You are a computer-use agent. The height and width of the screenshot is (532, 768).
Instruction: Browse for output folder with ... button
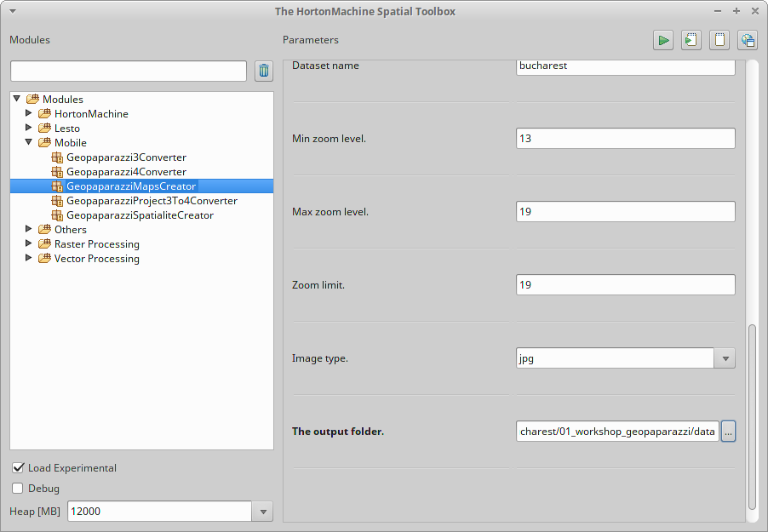pyautogui.click(x=728, y=432)
